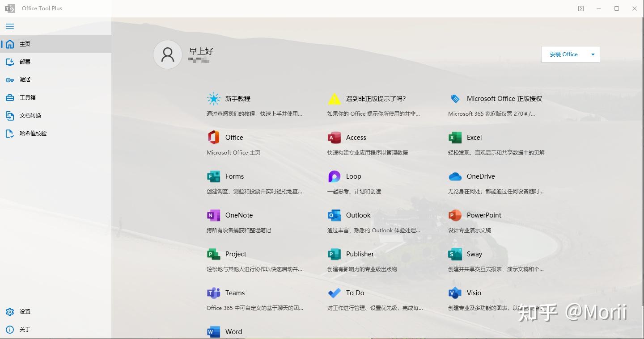Image resolution: width=644 pixels, height=339 pixels.
Task: Open 工具箱 page
Action: click(55, 98)
